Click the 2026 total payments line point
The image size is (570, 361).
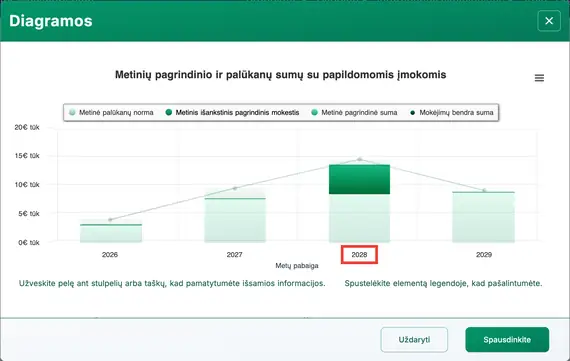[x=111, y=220]
